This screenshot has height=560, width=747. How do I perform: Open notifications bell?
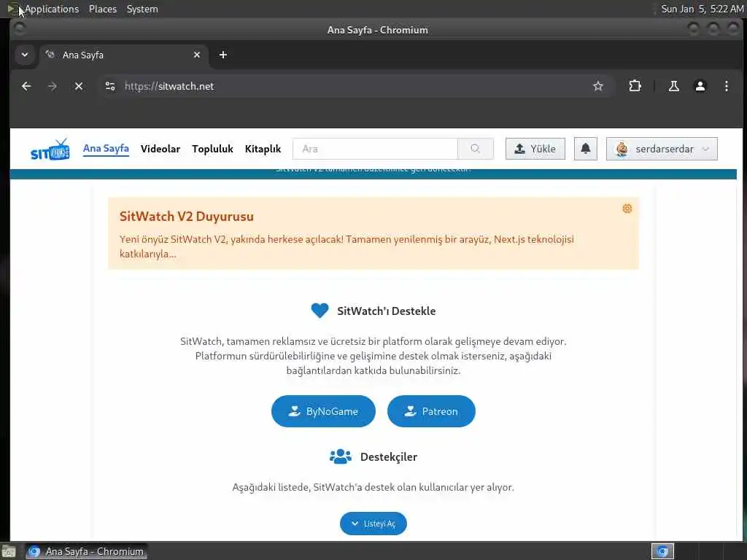click(586, 149)
